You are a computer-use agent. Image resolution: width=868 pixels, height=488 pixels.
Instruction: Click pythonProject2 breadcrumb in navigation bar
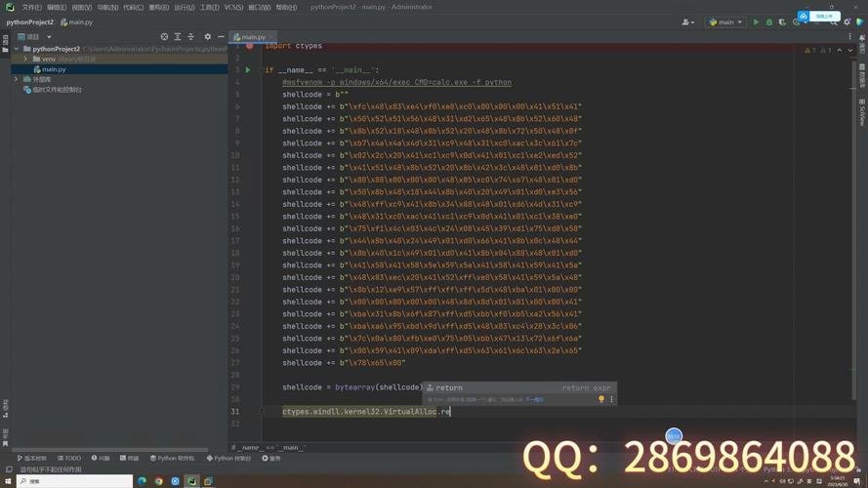pyautogui.click(x=30, y=22)
